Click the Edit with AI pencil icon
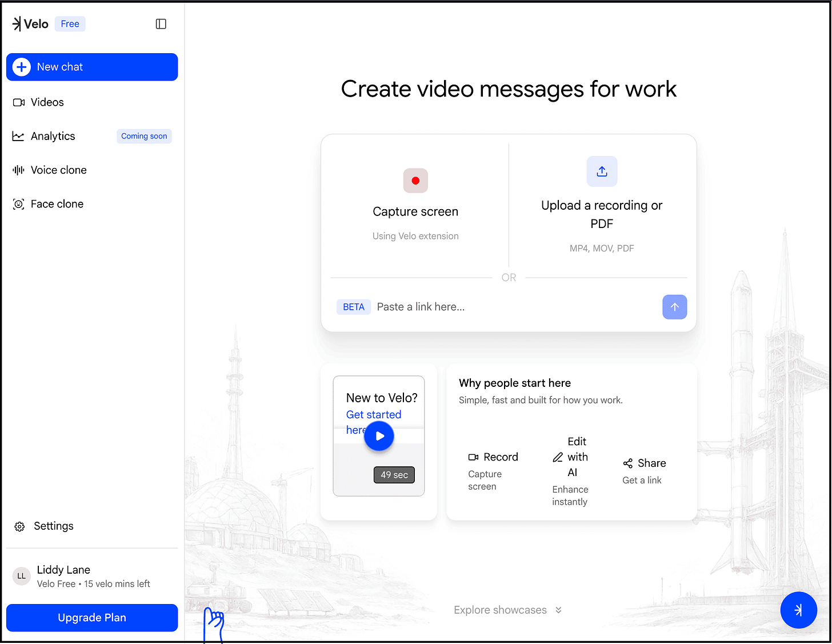This screenshot has height=644, width=832. coord(558,457)
